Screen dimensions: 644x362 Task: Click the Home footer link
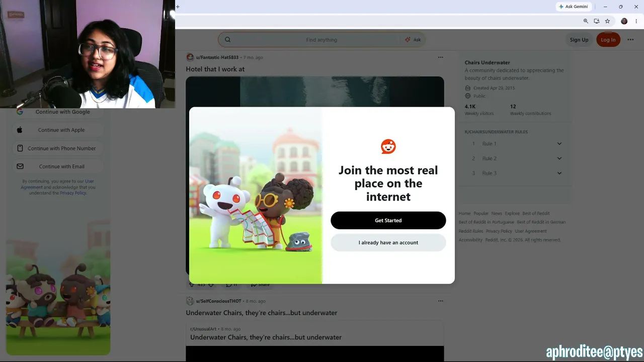[464, 213]
